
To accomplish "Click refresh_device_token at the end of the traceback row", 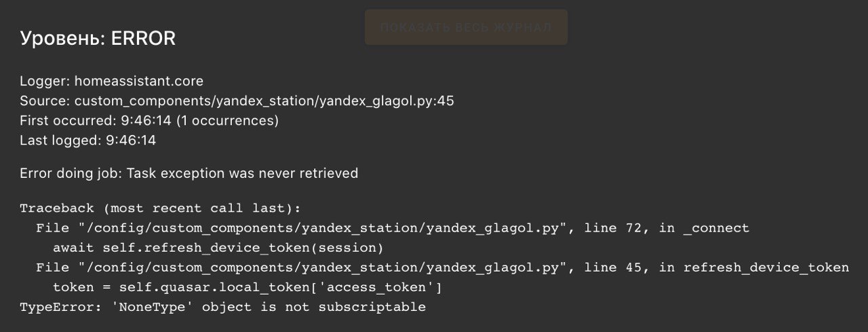I will [x=766, y=268].
